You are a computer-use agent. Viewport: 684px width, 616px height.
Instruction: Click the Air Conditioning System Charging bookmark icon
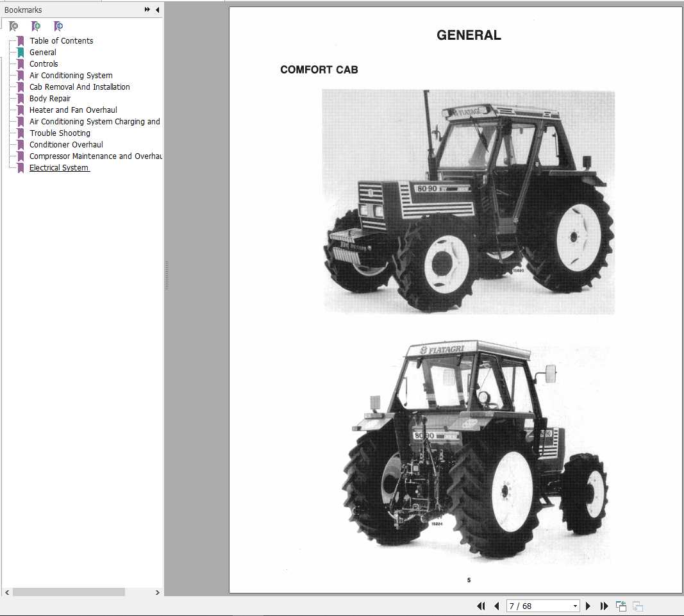tap(21, 122)
